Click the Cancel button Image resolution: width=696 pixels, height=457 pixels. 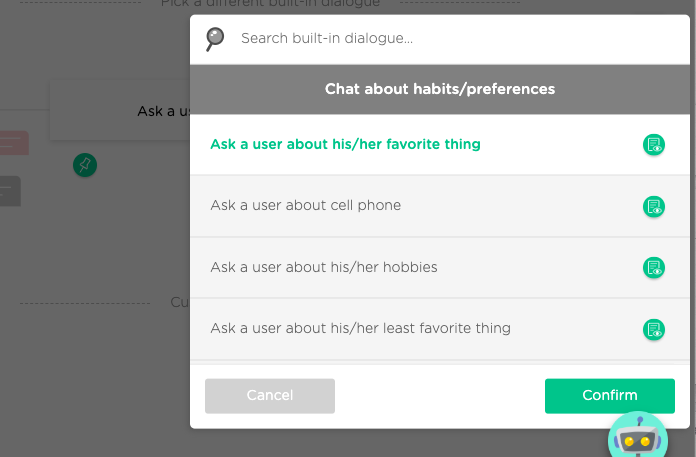point(270,396)
